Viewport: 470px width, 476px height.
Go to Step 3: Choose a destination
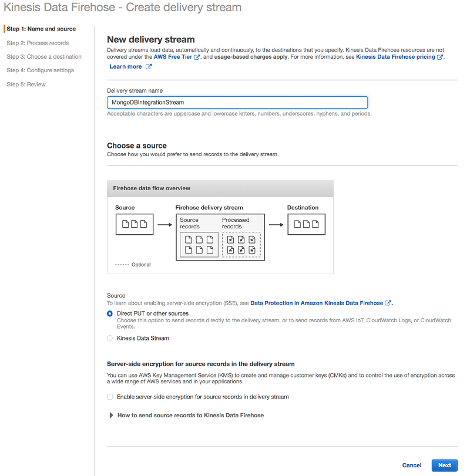point(44,57)
